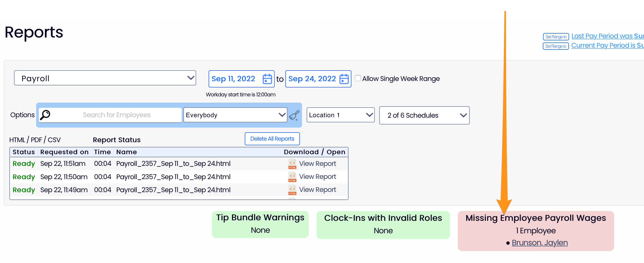Click the Download / Open column header
This screenshot has width=644, height=263.
pyautogui.click(x=314, y=152)
